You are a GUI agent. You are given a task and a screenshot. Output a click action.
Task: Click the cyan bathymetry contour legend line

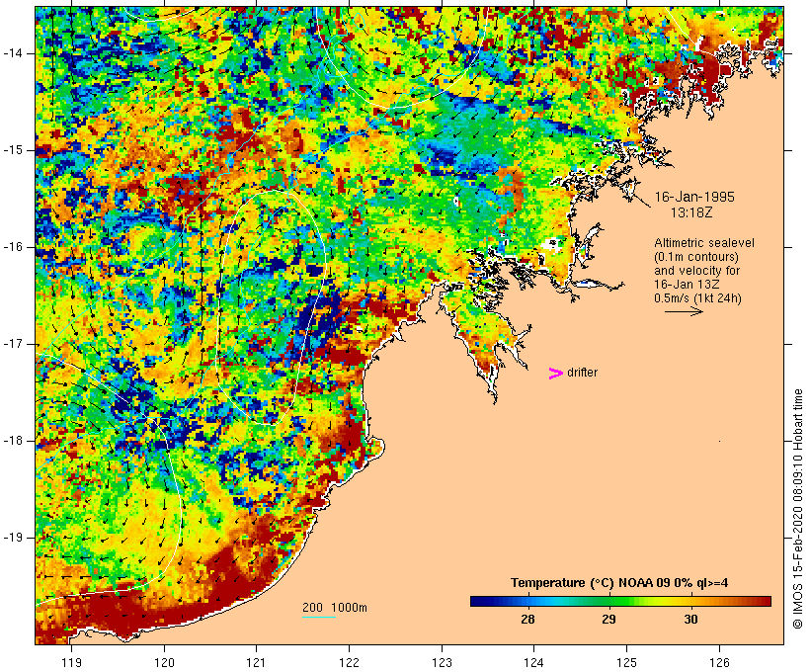point(319,617)
